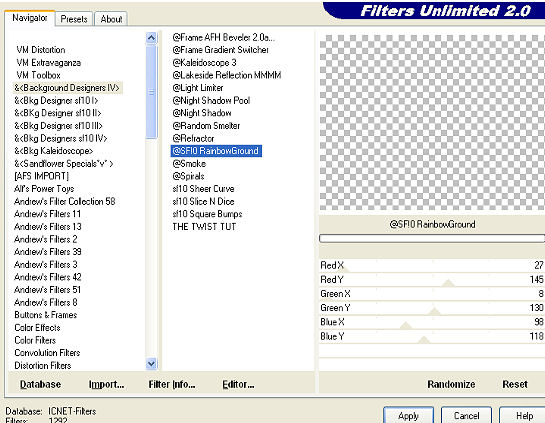This screenshot has height=423, width=545.
Task: Click the category list scroll up arrow
Action: coord(151,38)
